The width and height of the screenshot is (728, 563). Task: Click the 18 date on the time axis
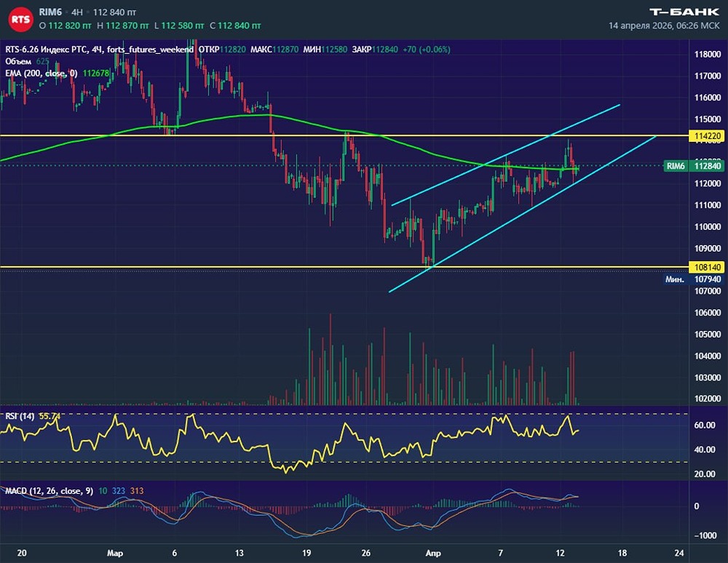tap(622, 554)
